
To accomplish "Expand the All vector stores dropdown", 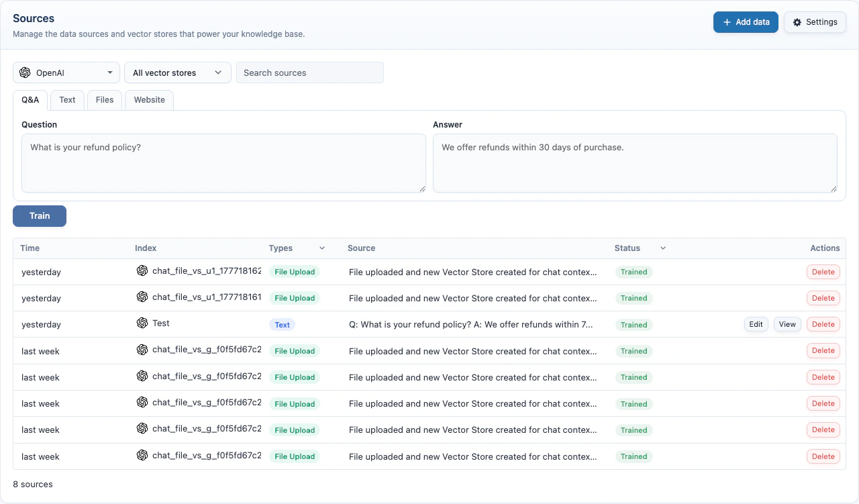I will click(176, 72).
